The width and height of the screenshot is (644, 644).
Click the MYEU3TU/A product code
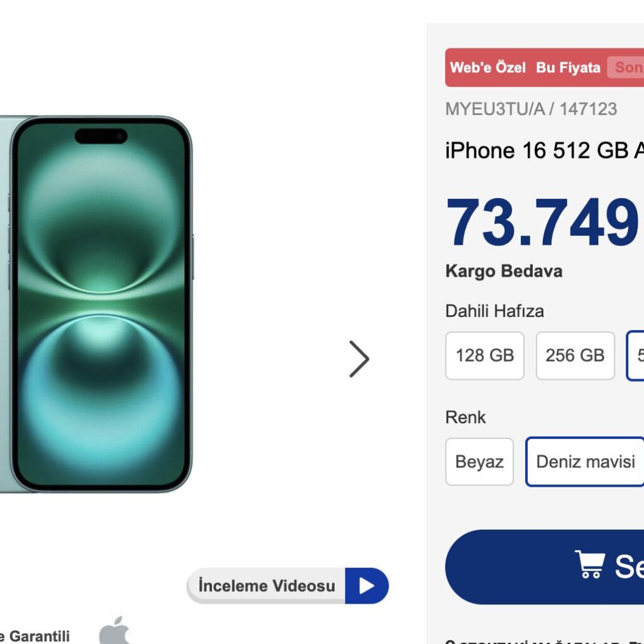pyautogui.click(x=494, y=109)
